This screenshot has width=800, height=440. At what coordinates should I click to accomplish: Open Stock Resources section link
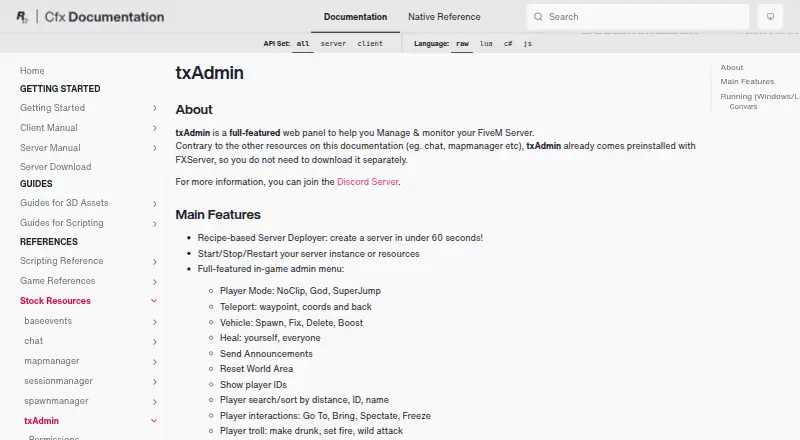(55, 301)
